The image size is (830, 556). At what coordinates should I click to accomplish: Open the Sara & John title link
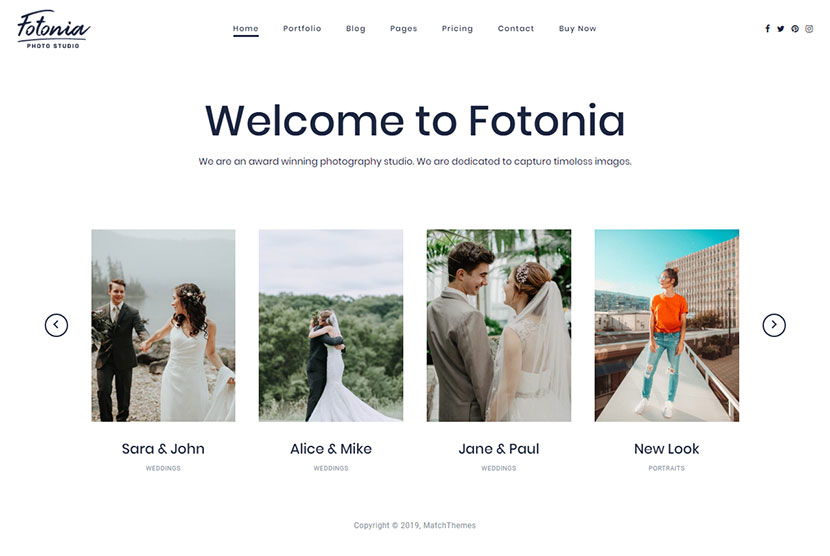(x=163, y=449)
